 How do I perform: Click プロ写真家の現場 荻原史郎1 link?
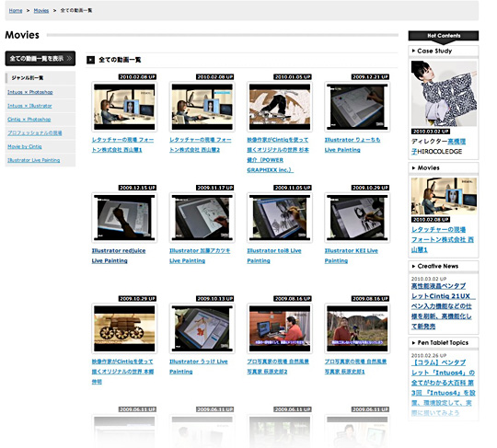tap(355, 366)
